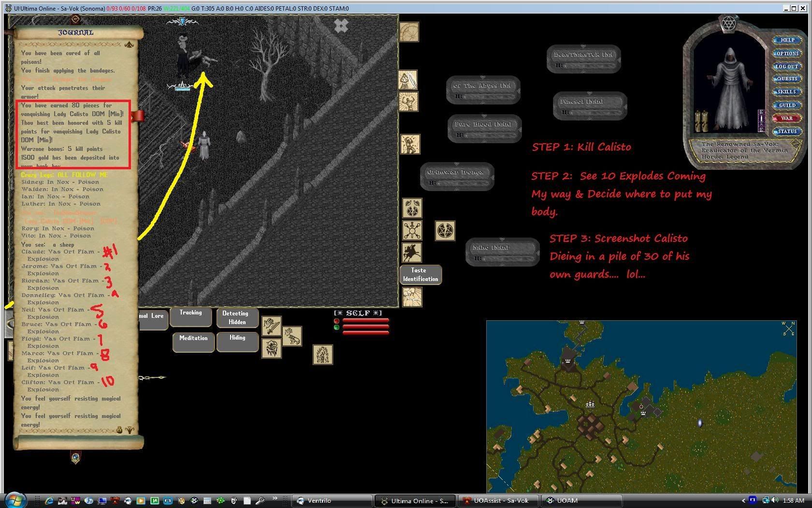Open Status from the paperdoll

click(787, 131)
